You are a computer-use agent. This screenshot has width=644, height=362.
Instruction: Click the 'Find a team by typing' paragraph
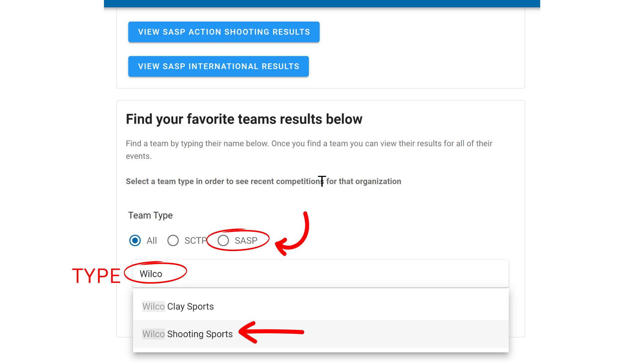pos(309,150)
